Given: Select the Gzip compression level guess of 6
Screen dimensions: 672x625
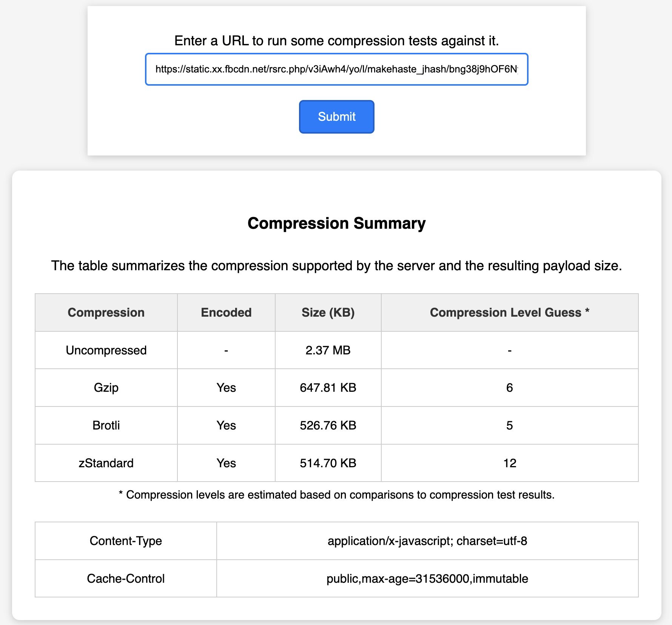Looking at the screenshot, I should point(509,388).
